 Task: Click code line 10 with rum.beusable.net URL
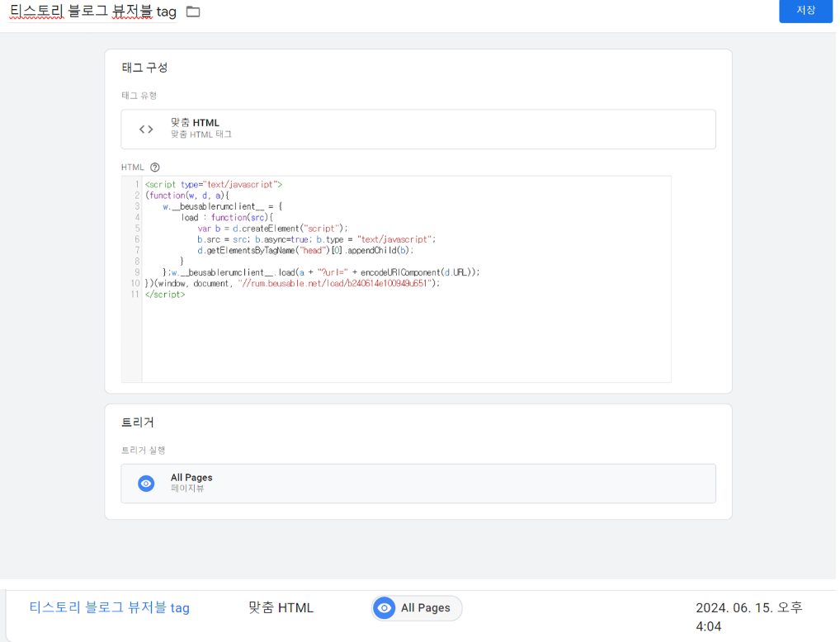(x=292, y=284)
